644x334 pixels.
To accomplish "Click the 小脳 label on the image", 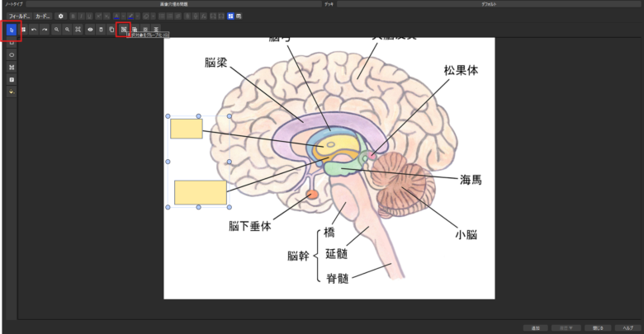I will point(466,235).
